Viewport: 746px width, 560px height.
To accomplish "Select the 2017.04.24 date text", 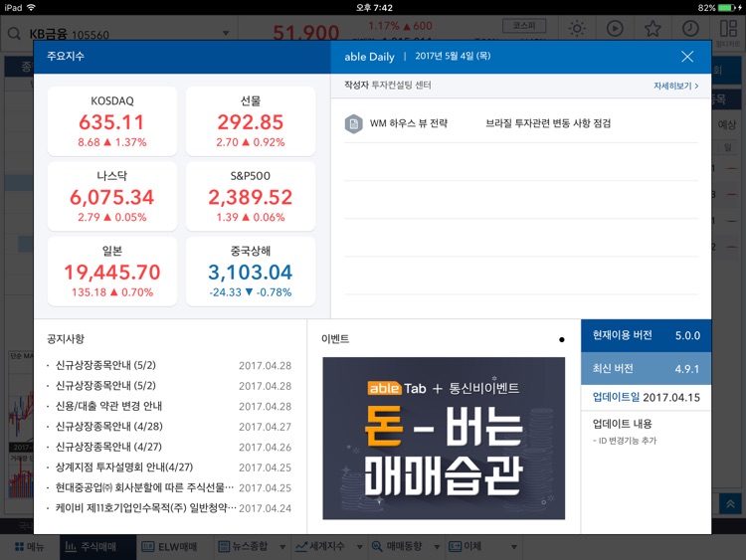I will (x=265, y=508).
